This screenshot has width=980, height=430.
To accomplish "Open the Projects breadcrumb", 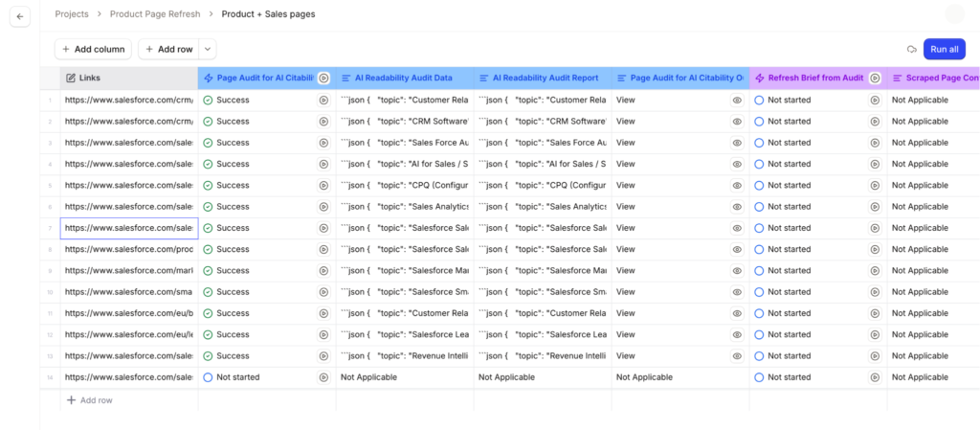I will click(72, 13).
